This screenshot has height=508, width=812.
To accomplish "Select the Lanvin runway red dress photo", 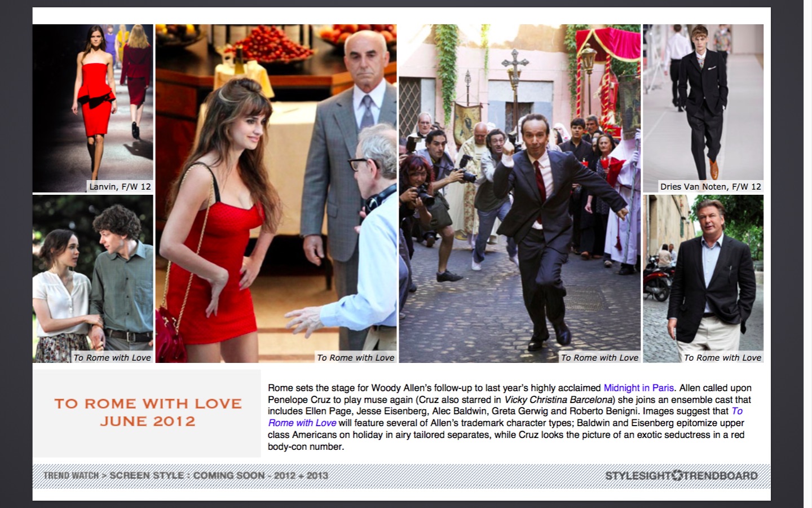I will click(93, 108).
